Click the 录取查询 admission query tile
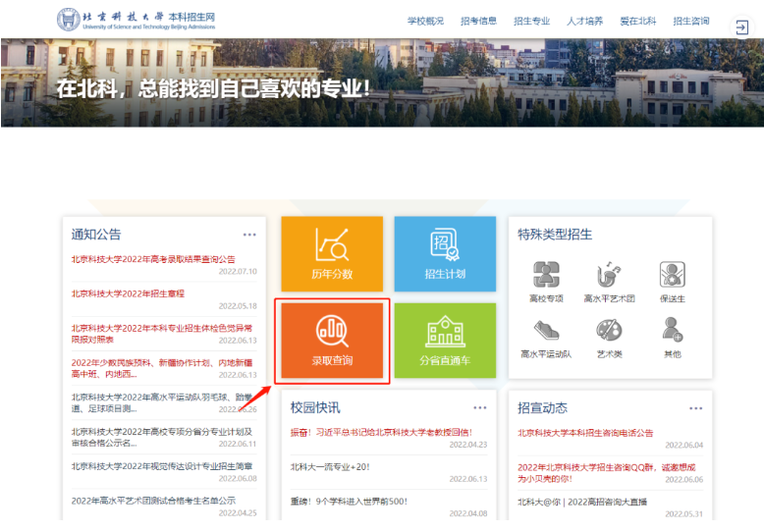The image size is (764, 532). (332, 341)
